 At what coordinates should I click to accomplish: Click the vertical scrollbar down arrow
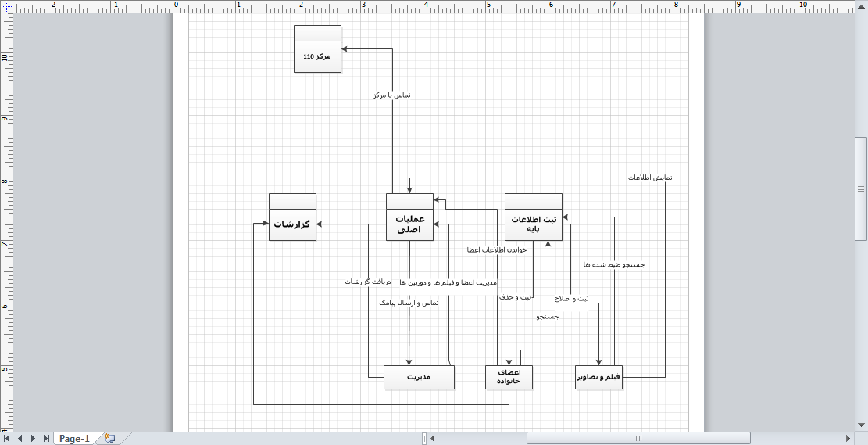pyautogui.click(x=861, y=425)
